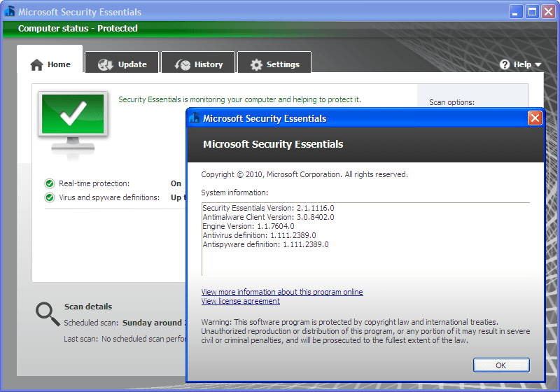Click the Scan details magnifier icon
The height and width of the screenshot is (392, 560).
48,314
